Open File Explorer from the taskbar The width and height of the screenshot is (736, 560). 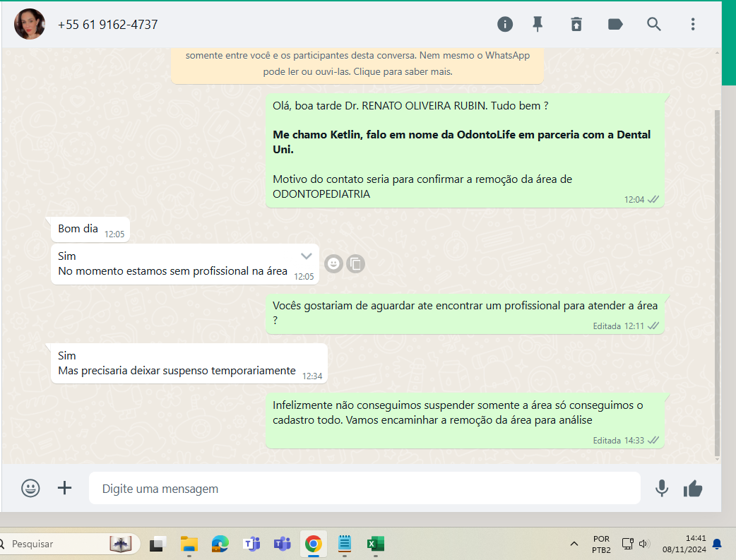(x=189, y=544)
